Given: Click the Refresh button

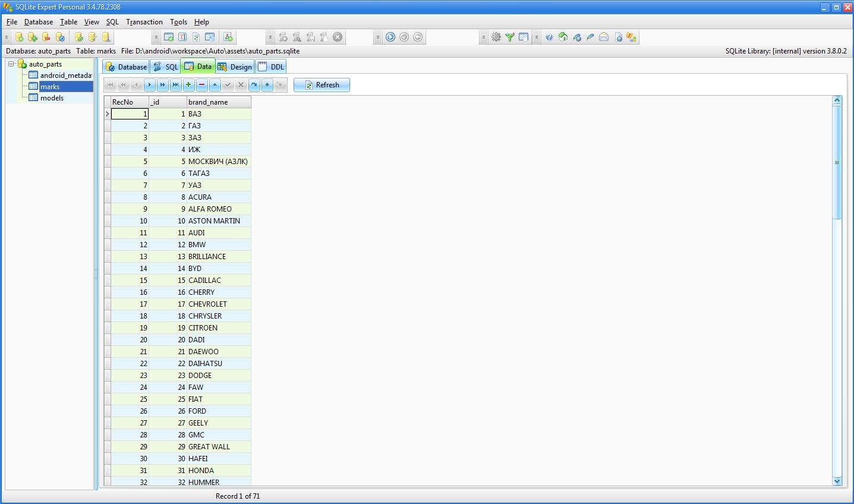Looking at the screenshot, I should pyautogui.click(x=322, y=85).
